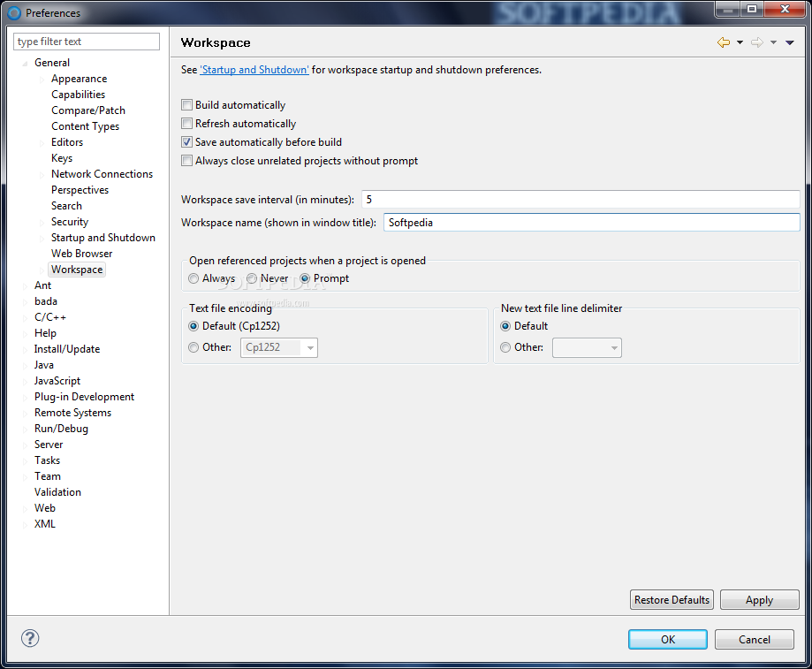812x669 pixels.
Task: Expand the Editors tree node
Action: [42, 143]
